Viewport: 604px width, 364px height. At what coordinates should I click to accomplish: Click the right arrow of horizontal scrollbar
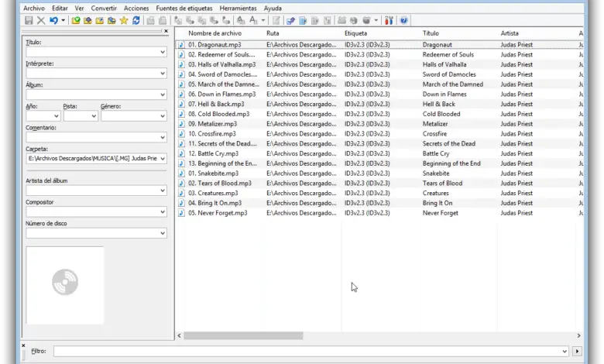click(x=578, y=336)
